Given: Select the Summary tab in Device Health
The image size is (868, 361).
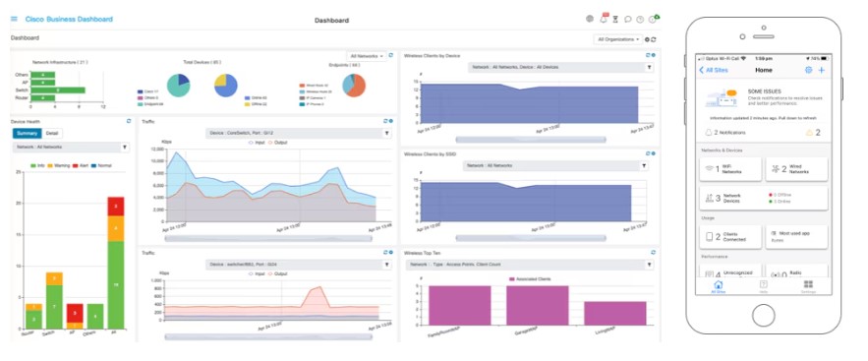Looking at the screenshot, I should pyautogui.click(x=28, y=134).
